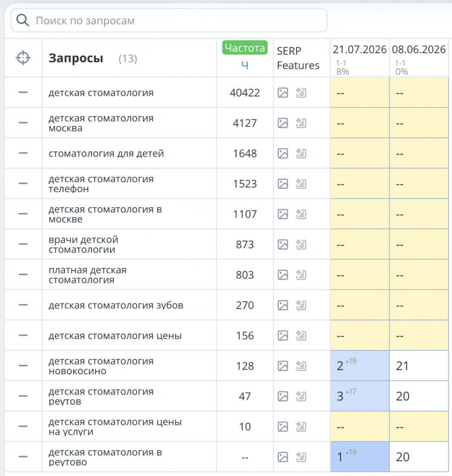Open image icon for платная детская стоматология
This screenshot has height=476, width=452.
click(283, 275)
